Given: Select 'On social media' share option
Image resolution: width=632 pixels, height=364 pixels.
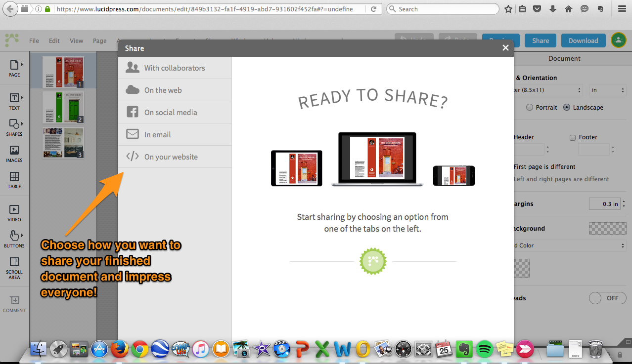Looking at the screenshot, I should click(171, 113).
